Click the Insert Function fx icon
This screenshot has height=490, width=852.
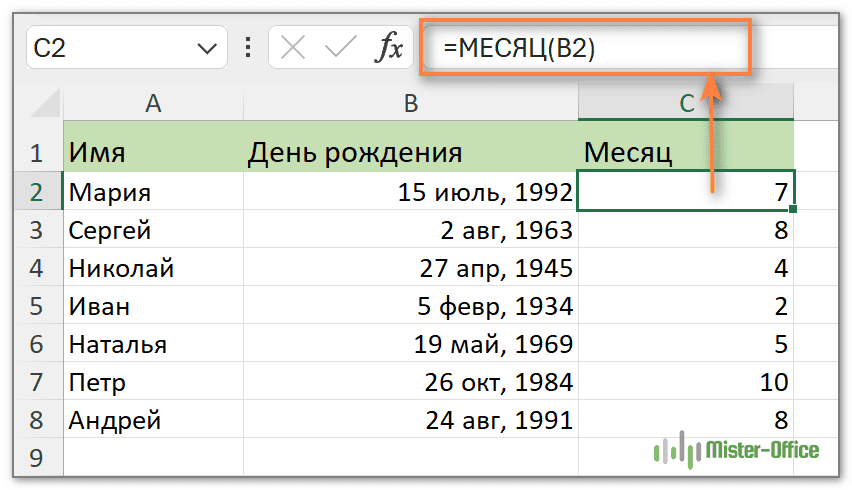pyautogui.click(x=388, y=49)
